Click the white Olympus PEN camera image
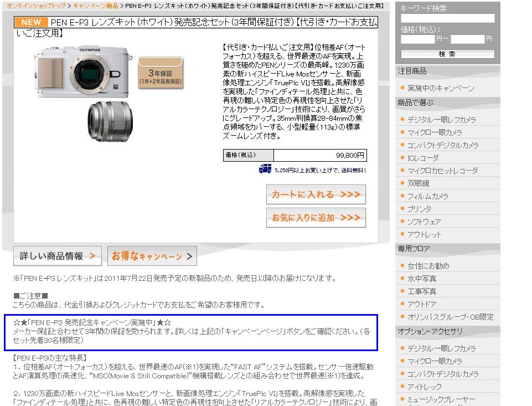Image resolution: width=532 pixels, height=406 pixels. click(x=83, y=72)
